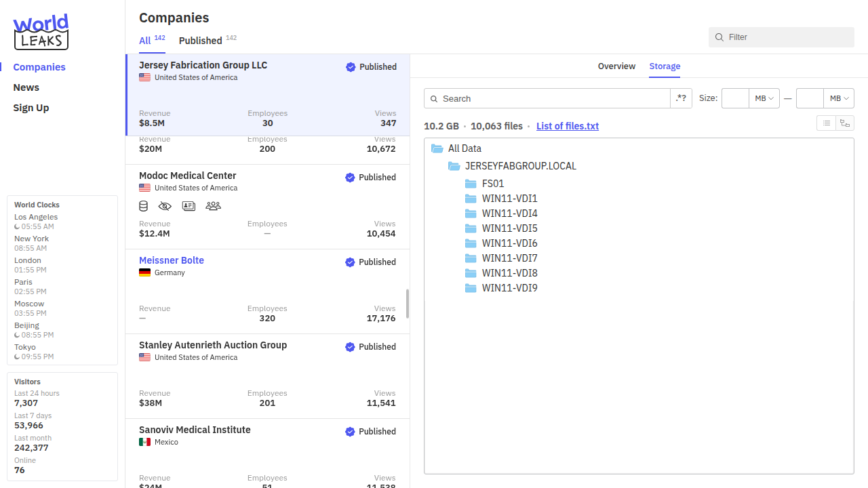Open the maximum size MB unit dropdown
Viewport: 868px width, 488px height.
click(839, 98)
